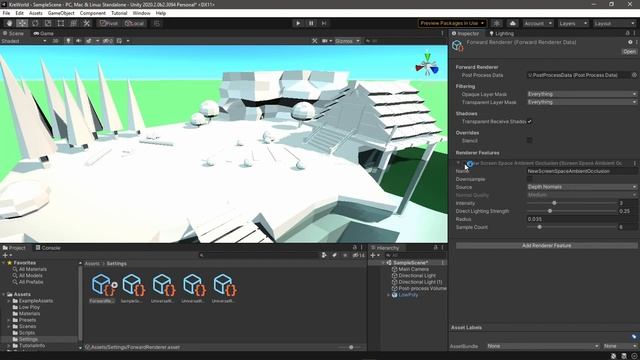Viewport: 640px width, 360px height.
Task: Open the Assets menu
Action: [36, 13]
